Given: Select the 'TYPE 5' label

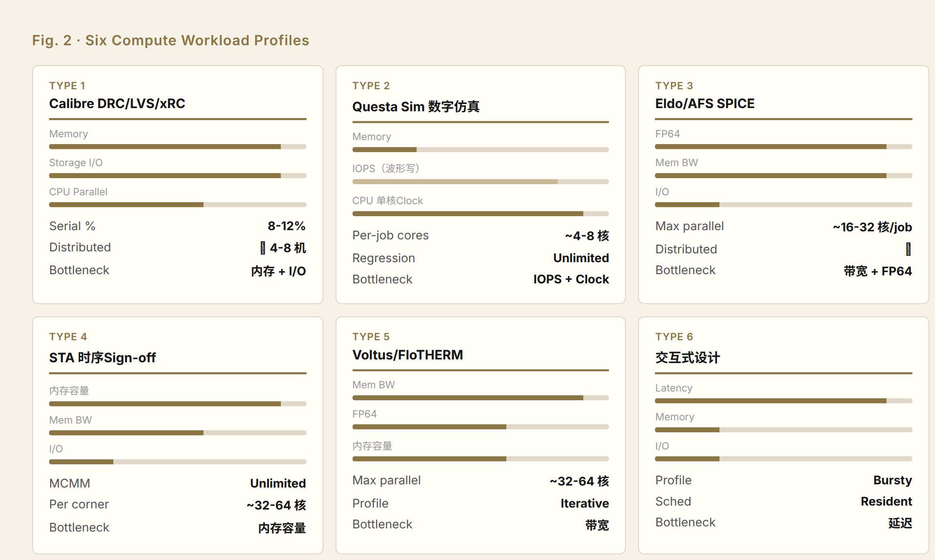Looking at the screenshot, I should pos(371,337).
